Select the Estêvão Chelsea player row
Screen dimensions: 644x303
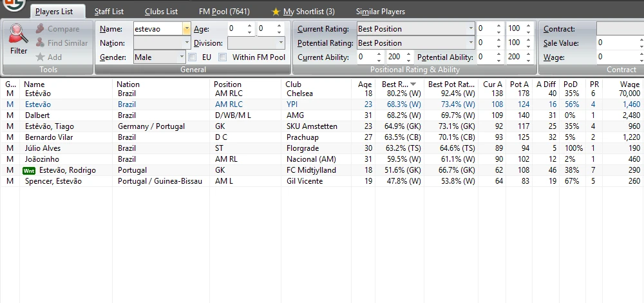[322, 93]
